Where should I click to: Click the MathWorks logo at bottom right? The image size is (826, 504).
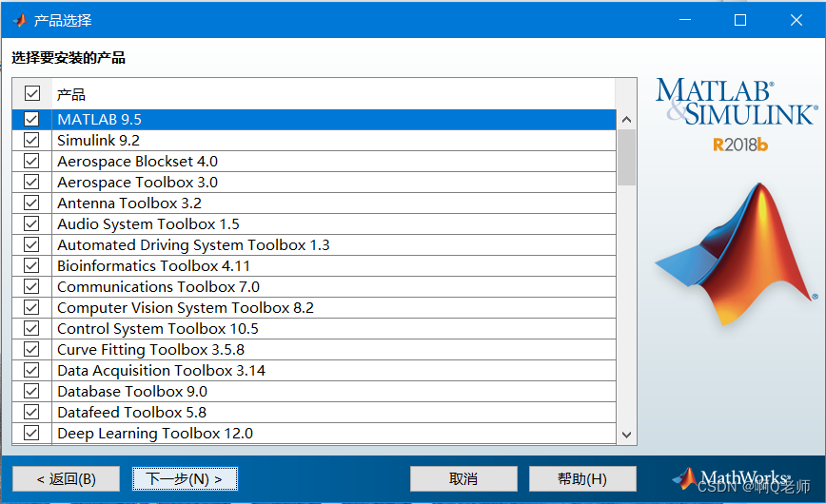click(x=731, y=477)
